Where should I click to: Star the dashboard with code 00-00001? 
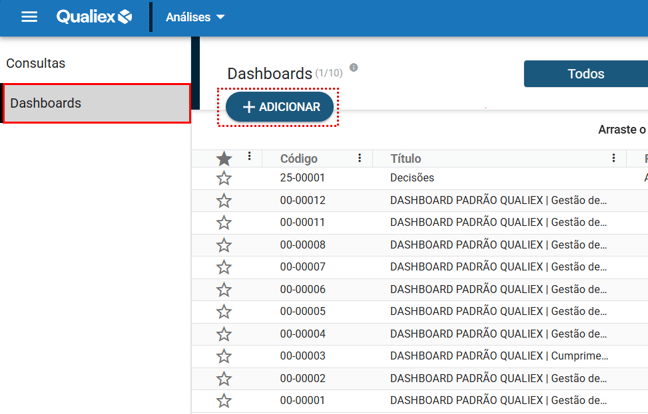224,401
